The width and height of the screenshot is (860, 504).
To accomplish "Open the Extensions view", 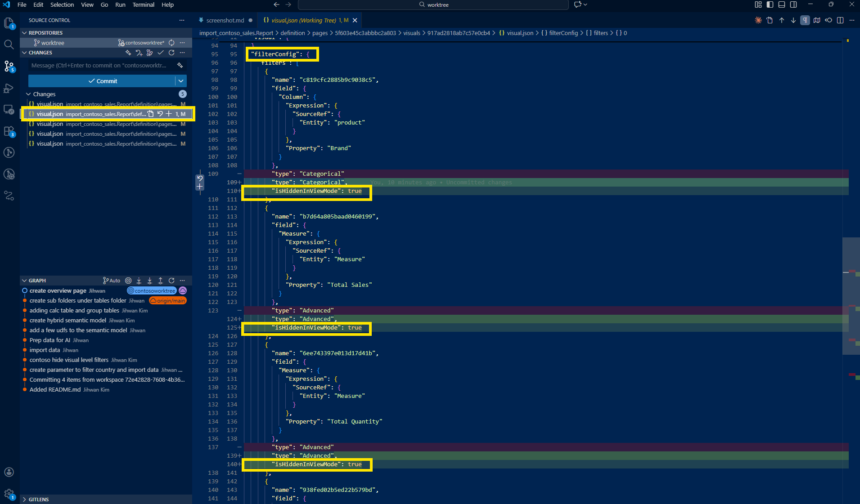I will pyautogui.click(x=9, y=131).
